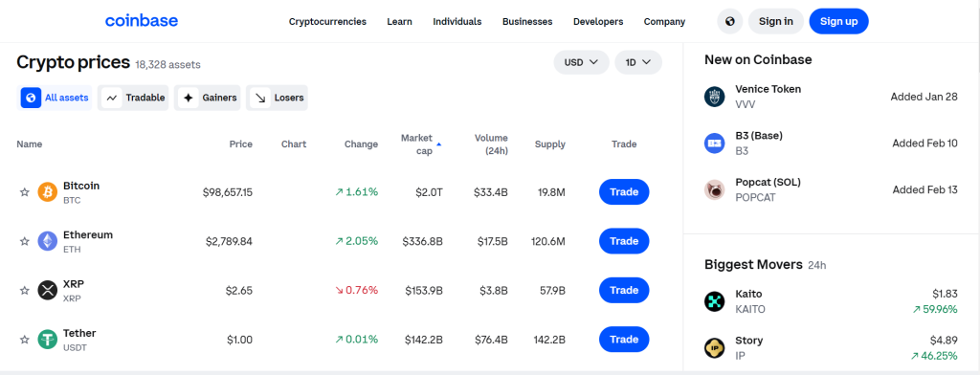Image resolution: width=980 pixels, height=375 pixels.
Task: Open Venice Token via its icon
Action: pos(714,97)
